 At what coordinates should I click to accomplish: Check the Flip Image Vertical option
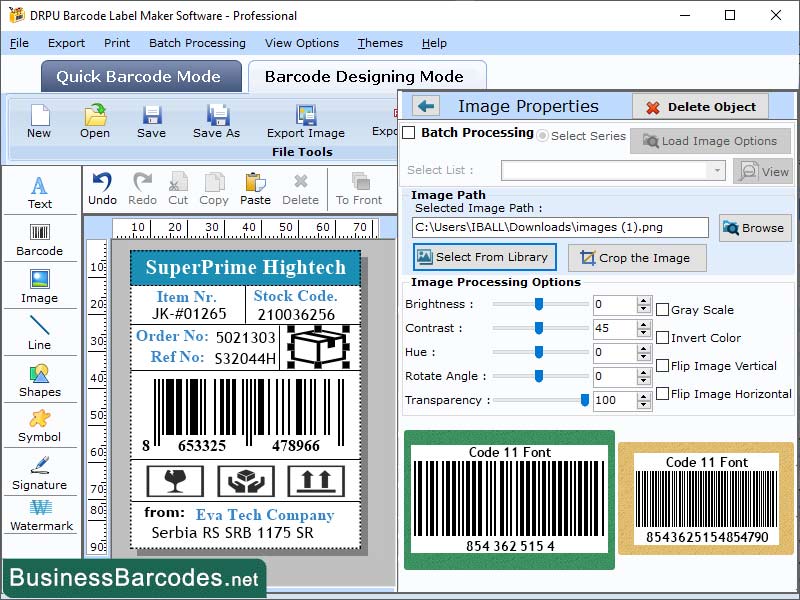663,366
